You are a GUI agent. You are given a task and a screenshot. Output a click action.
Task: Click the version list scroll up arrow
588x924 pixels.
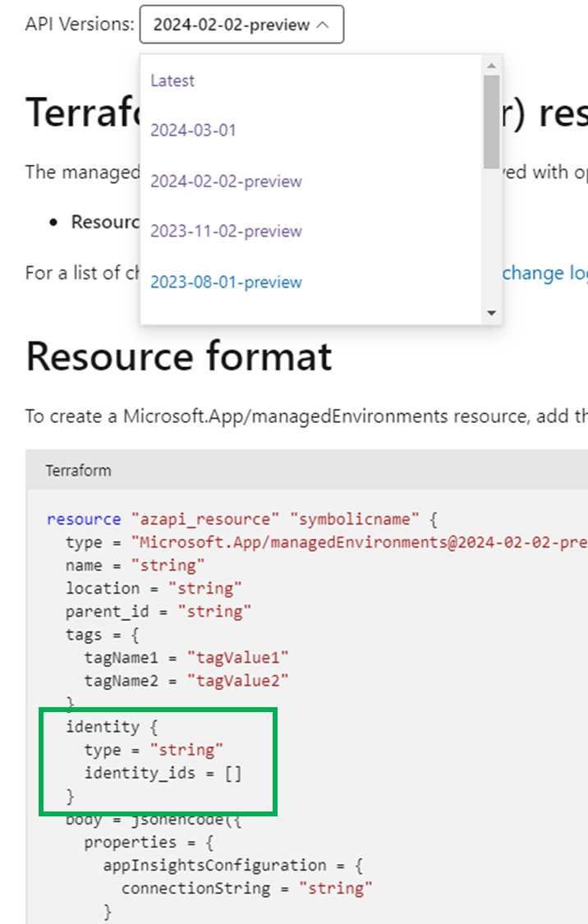click(x=491, y=66)
